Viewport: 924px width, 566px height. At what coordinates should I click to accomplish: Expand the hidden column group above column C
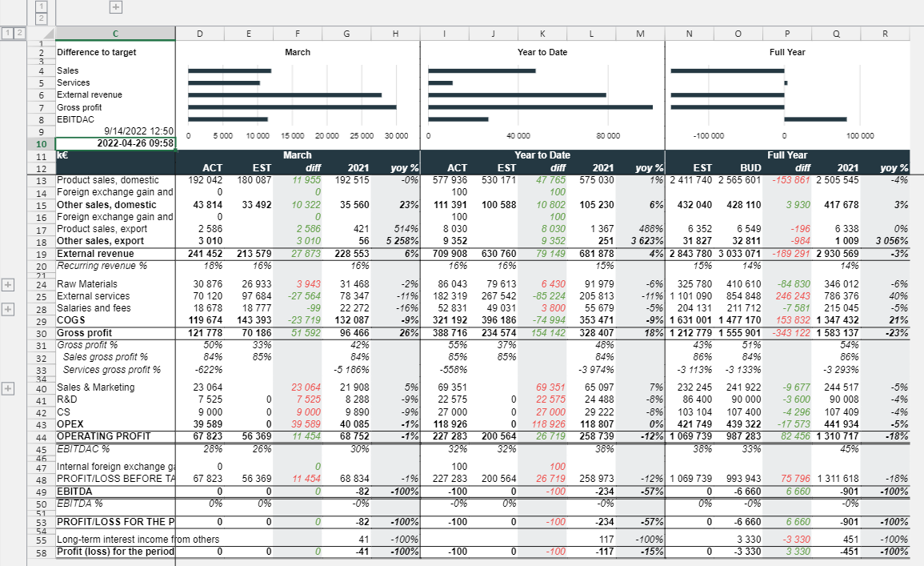point(115,7)
